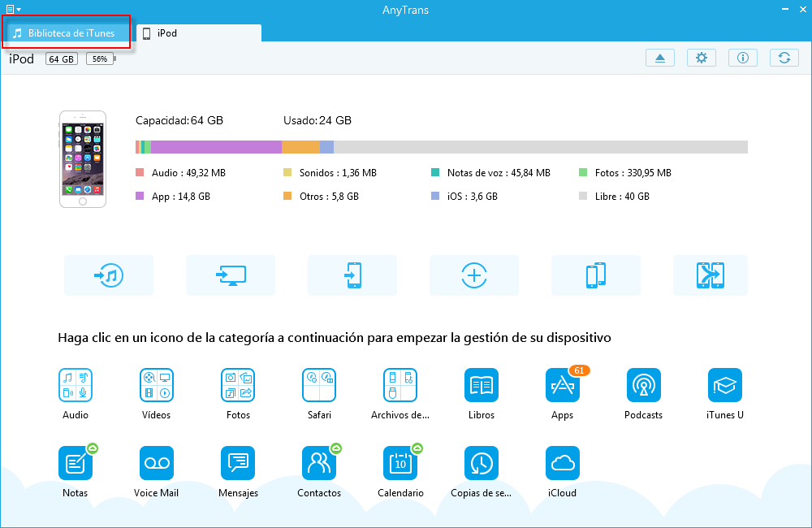Click the "App : 14,8 GB" legend entry
The image size is (812, 528).
(x=173, y=197)
